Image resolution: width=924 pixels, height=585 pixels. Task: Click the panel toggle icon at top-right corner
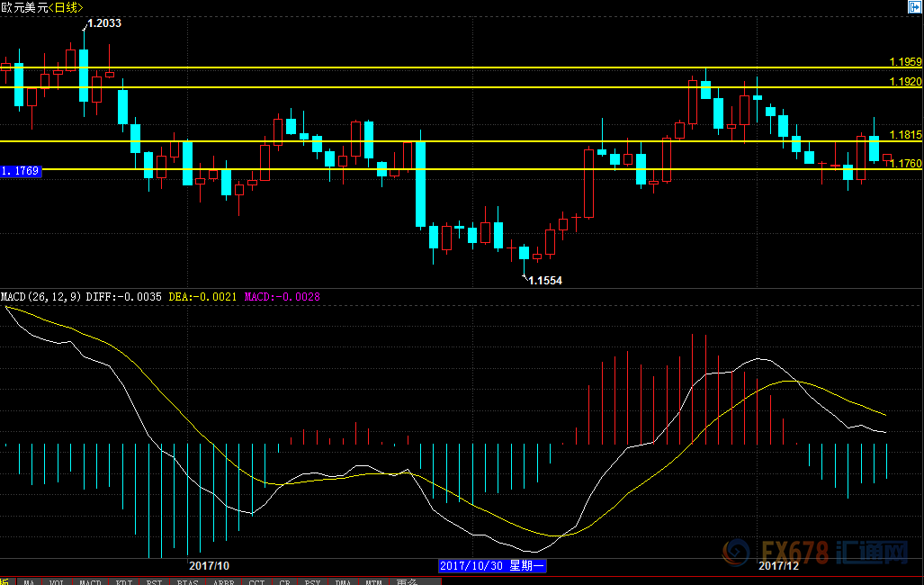[915, 6]
